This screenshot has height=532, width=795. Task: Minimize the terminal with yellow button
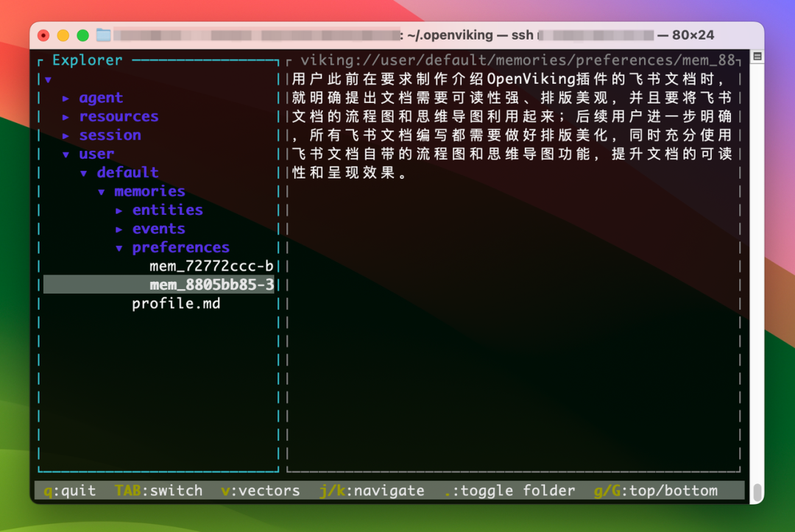63,35
